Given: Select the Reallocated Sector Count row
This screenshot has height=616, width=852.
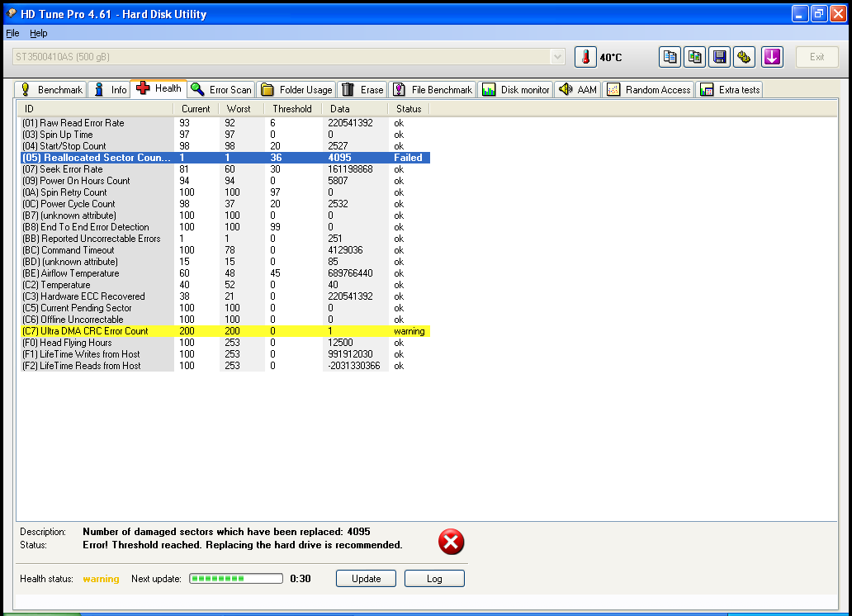Looking at the screenshot, I should pos(225,158).
